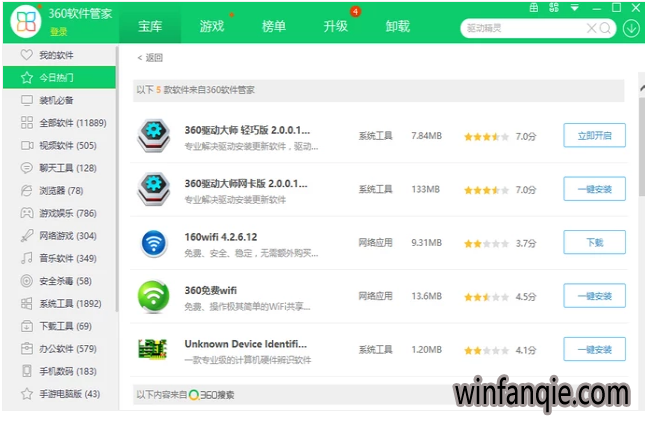
Task: Open the 榜单 rankings tab
Action: pyautogui.click(x=274, y=26)
